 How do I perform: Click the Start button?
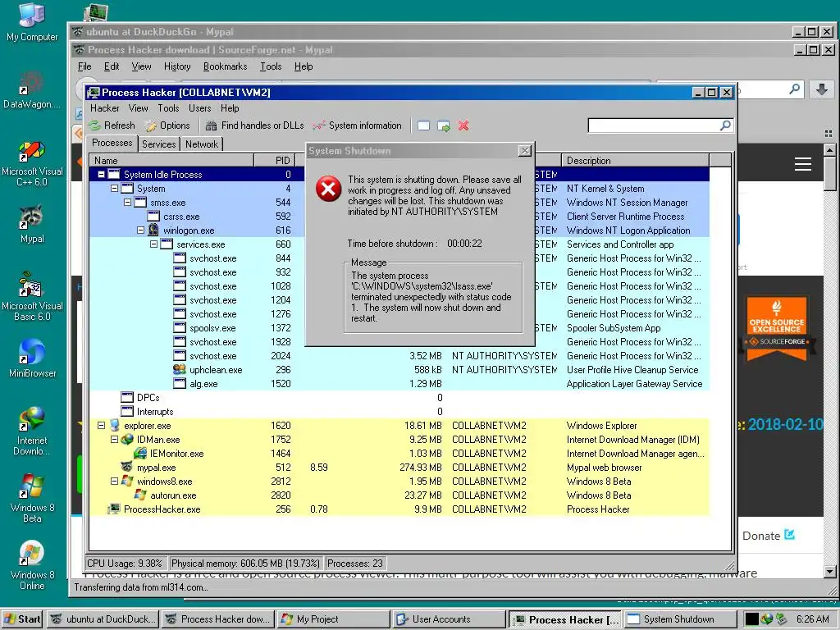pyautogui.click(x=22, y=619)
